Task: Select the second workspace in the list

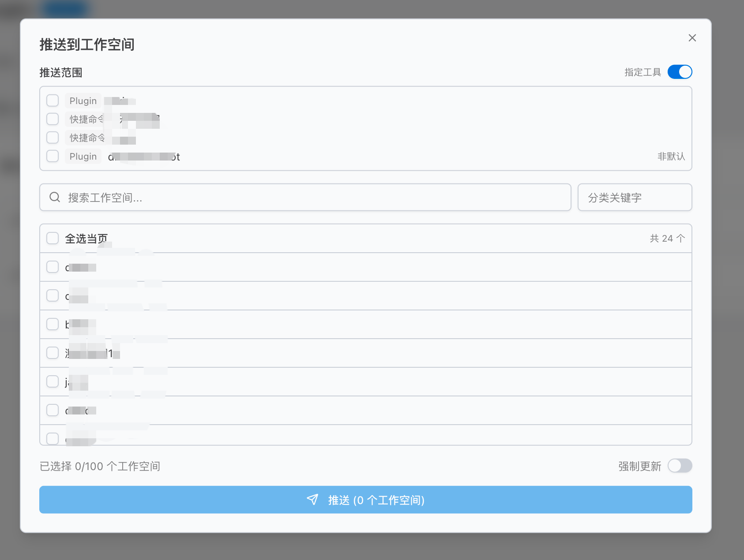Action: (52, 295)
